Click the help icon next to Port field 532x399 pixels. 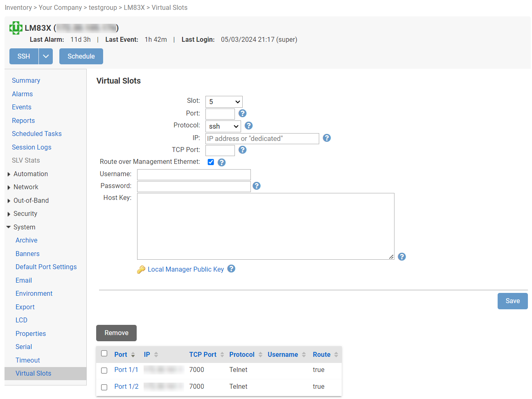coord(242,113)
